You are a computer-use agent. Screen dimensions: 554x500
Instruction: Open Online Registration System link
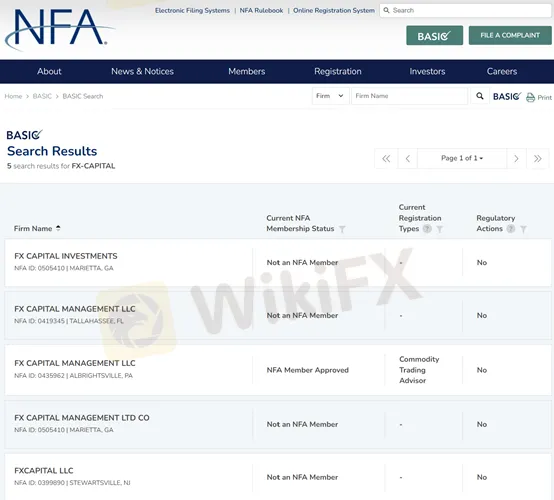pos(334,11)
